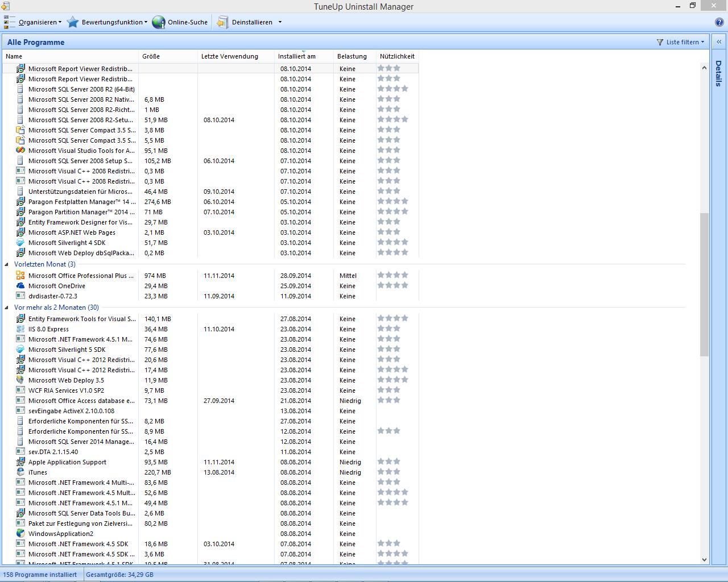Image resolution: width=728 pixels, height=582 pixels.
Task: Open the help question mark icon
Action: (719, 22)
